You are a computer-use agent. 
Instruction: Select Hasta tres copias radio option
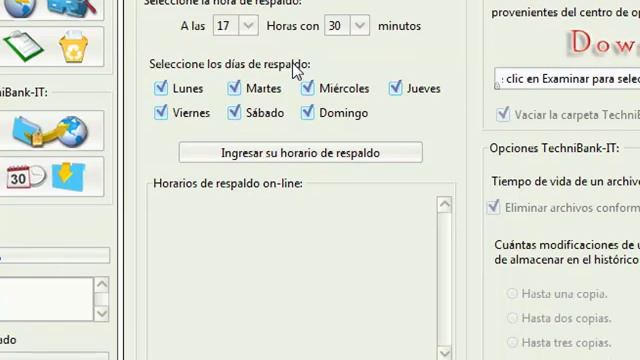[x=512, y=342]
